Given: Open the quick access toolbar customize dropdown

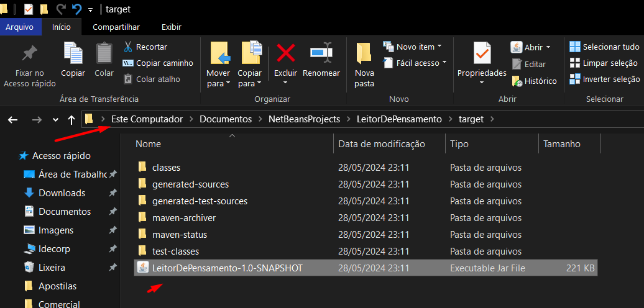Looking at the screenshot, I should 90,10.
